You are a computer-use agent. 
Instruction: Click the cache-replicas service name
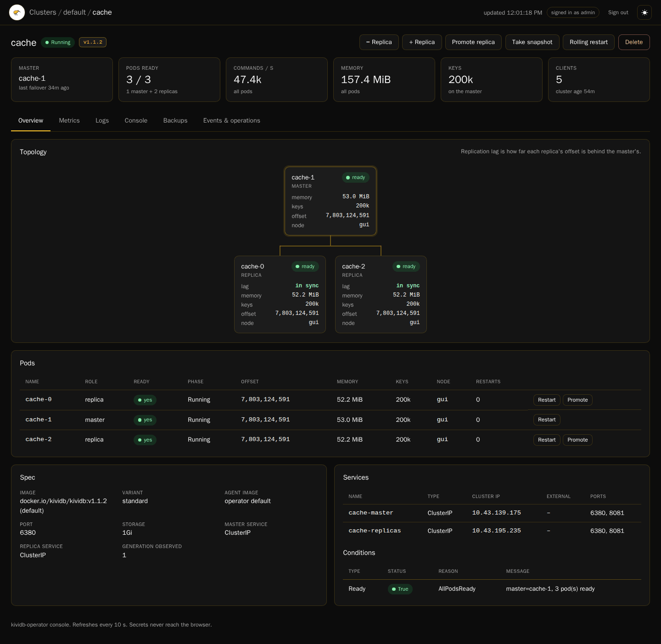click(375, 531)
